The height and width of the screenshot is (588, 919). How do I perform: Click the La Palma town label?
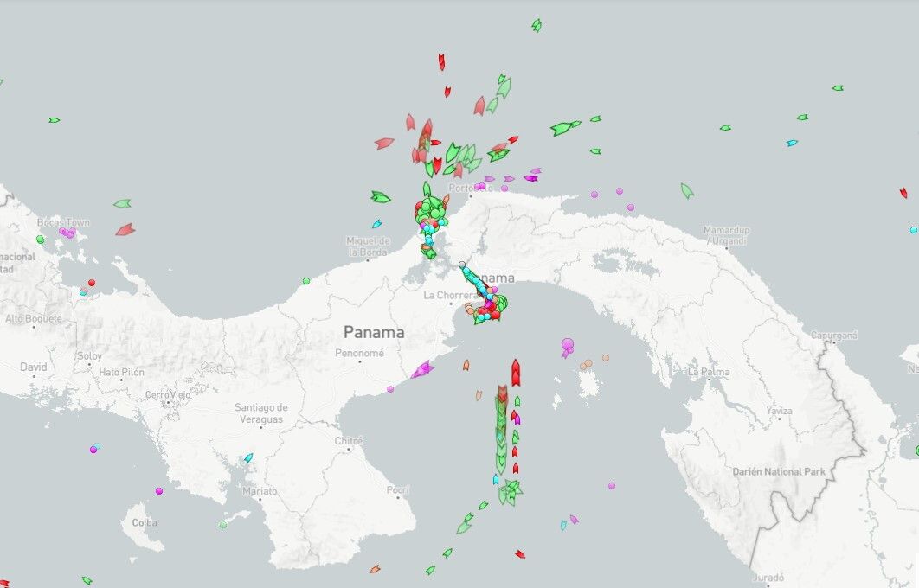click(x=709, y=372)
